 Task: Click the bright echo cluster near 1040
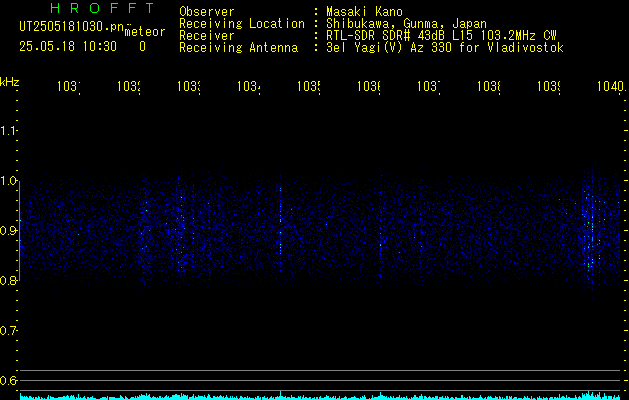point(592,233)
